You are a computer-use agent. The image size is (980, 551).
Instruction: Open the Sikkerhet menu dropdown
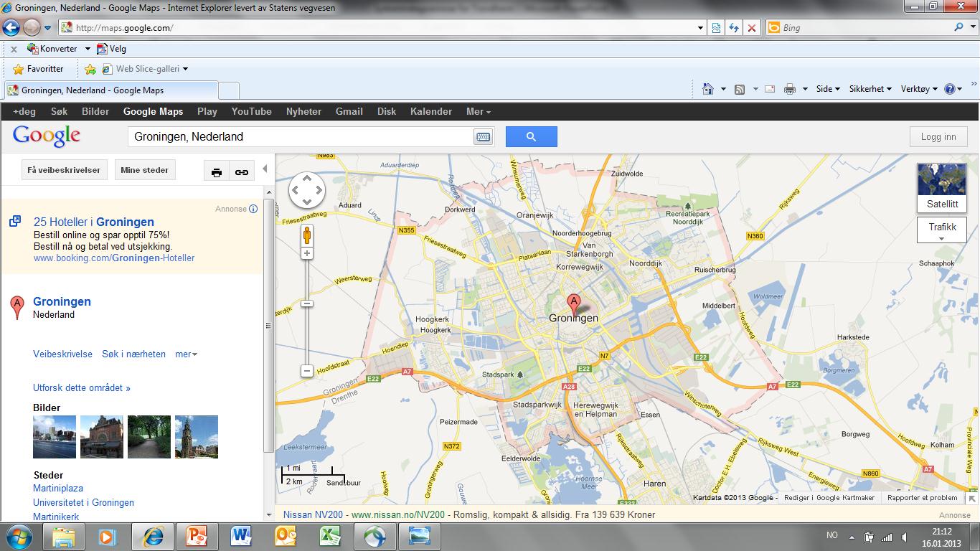(870, 89)
